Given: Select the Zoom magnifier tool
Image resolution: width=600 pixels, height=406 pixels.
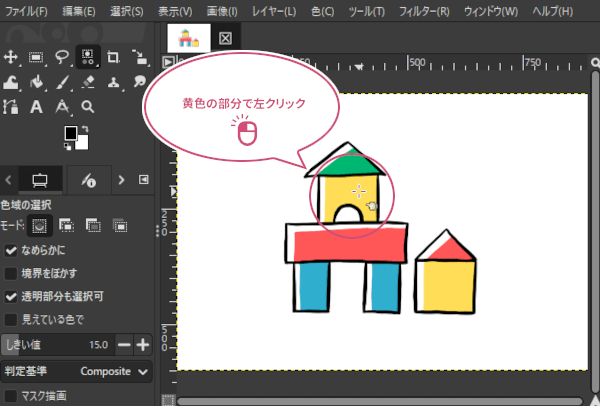Looking at the screenshot, I should click(x=88, y=107).
